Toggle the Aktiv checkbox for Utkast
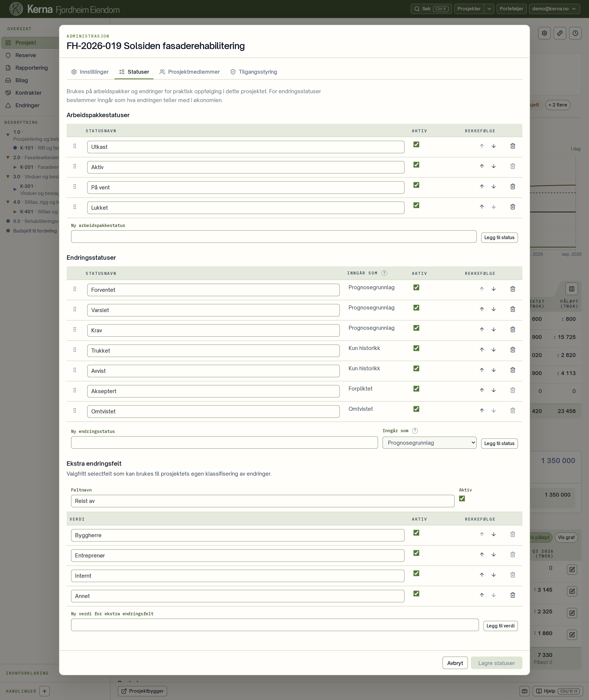The width and height of the screenshot is (589, 700). pos(416,145)
